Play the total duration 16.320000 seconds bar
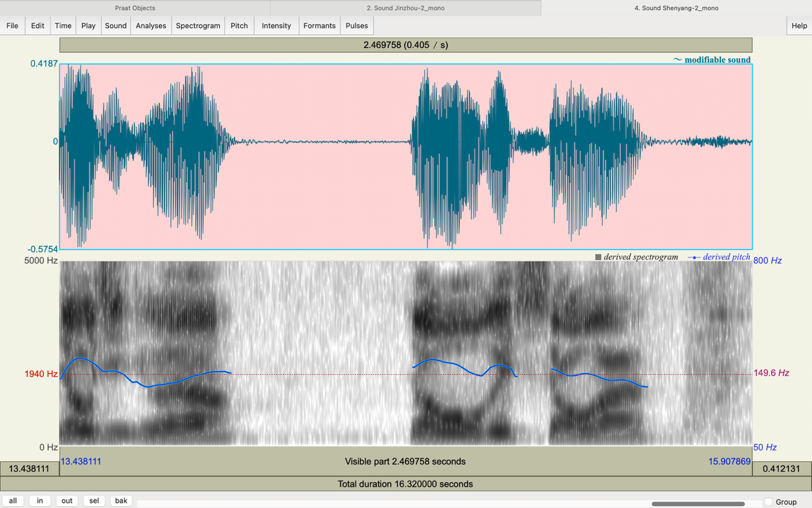812x508 pixels. pos(405,484)
